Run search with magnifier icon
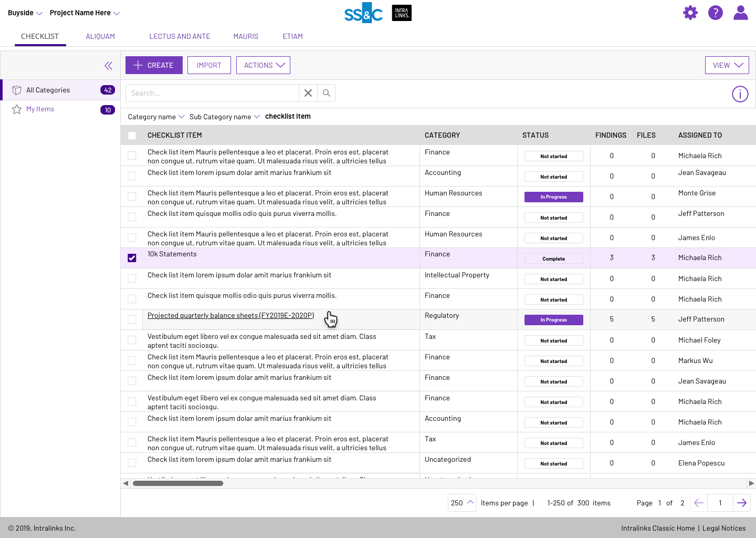This screenshot has width=756, height=538. (327, 93)
